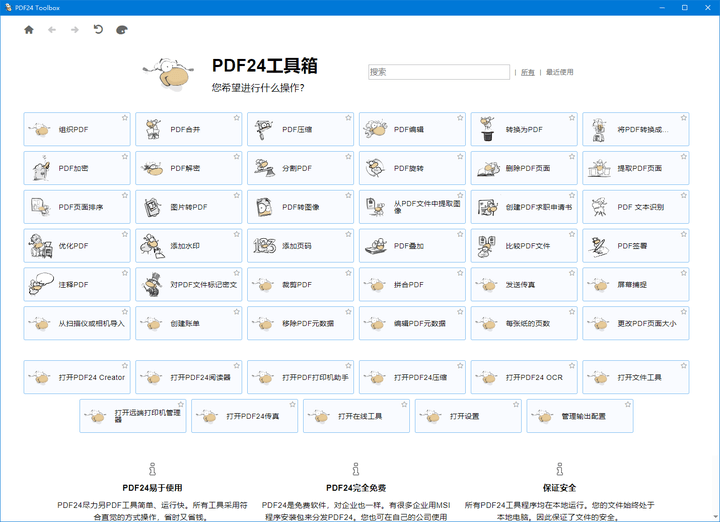
Task: Launch the PDF合并 tool
Action: click(x=188, y=129)
